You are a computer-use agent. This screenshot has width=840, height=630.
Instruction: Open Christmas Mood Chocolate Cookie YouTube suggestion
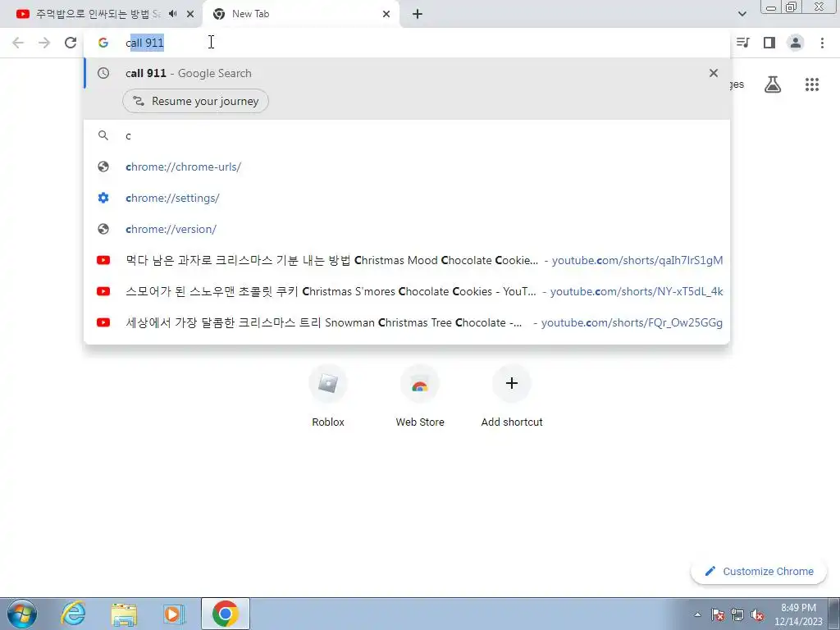pos(407,260)
